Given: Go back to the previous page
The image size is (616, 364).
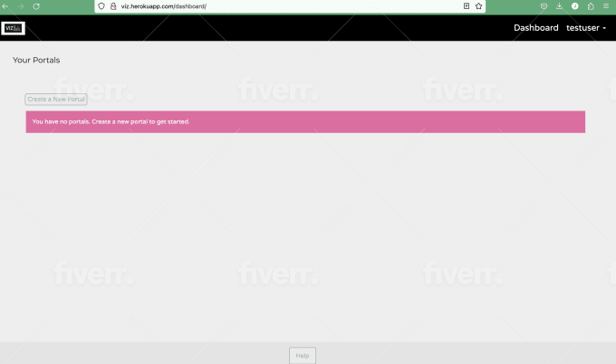Looking at the screenshot, I should (4, 5).
